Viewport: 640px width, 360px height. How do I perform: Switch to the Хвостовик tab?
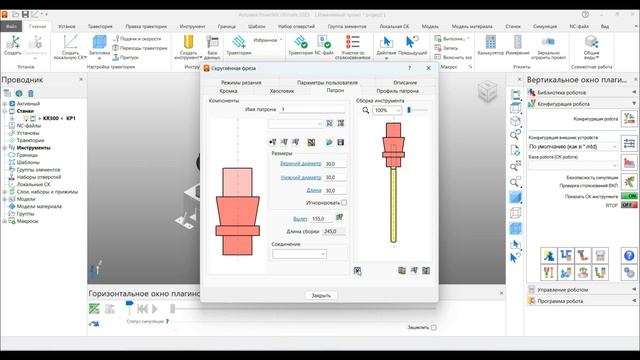point(282,91)
